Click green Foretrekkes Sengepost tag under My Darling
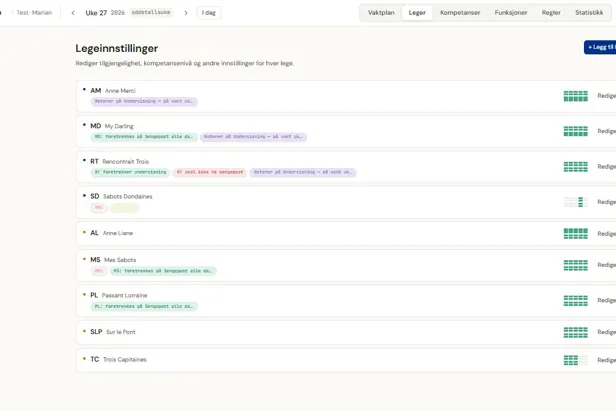 [x=144, y=137]
